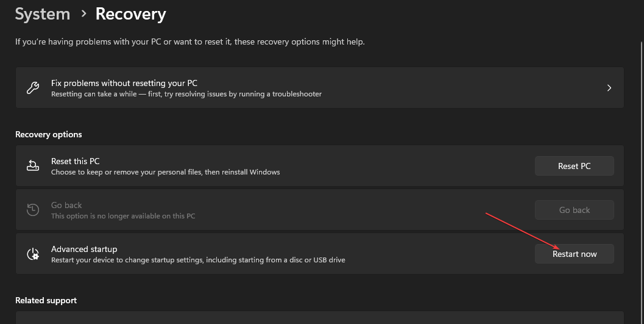Click the troubleshooter description under Fix problems
This screenshot has width=644, height=324.
[x=186, y=94]
